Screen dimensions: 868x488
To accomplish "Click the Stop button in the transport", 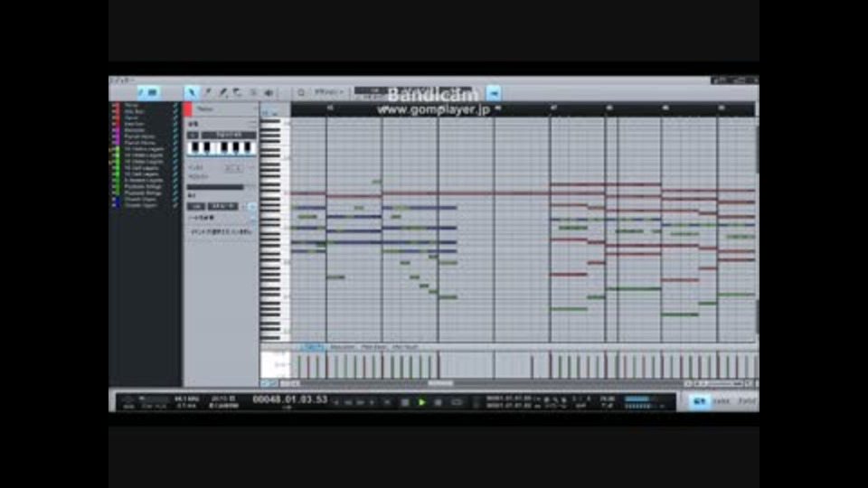I will 405,402.
